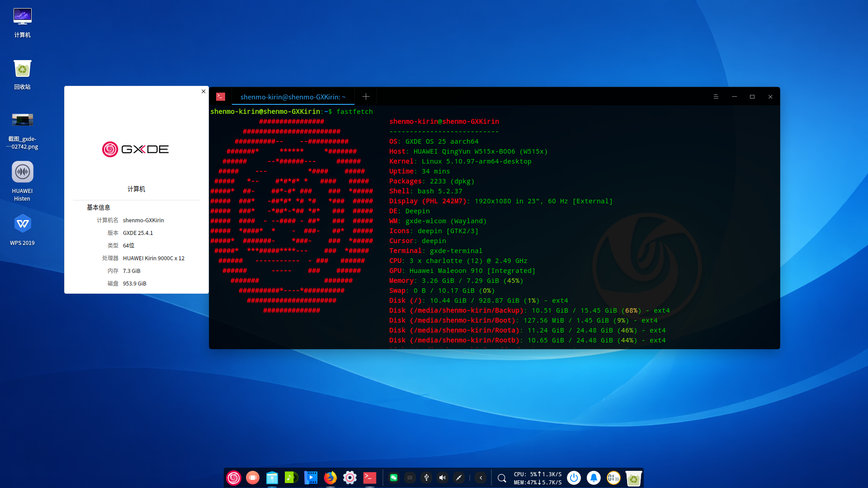Open Firefox from the dock
The width and height of the screenshot is (868, 488).
tap(330, 478)
